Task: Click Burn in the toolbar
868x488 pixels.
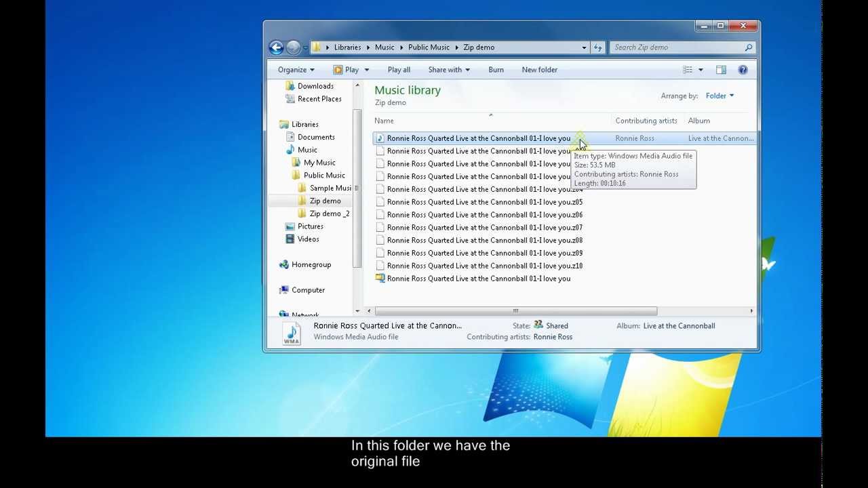Action: (x=496, y=70)
